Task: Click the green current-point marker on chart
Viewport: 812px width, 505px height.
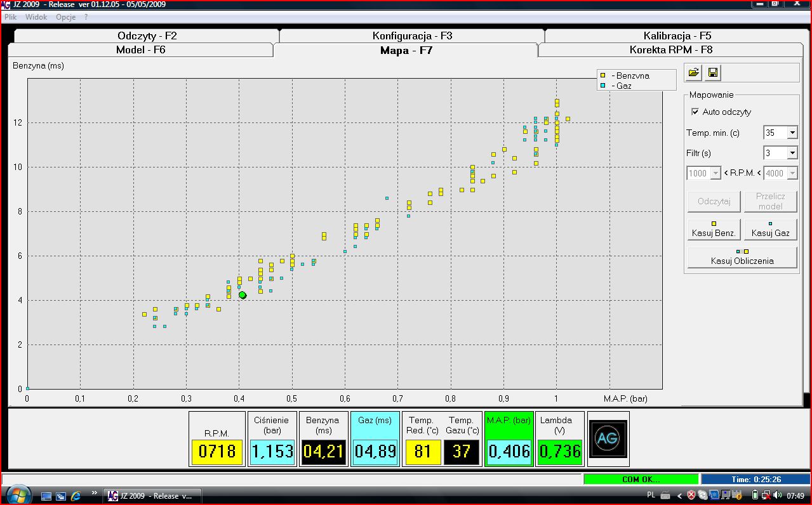Action: click(243, 295)
